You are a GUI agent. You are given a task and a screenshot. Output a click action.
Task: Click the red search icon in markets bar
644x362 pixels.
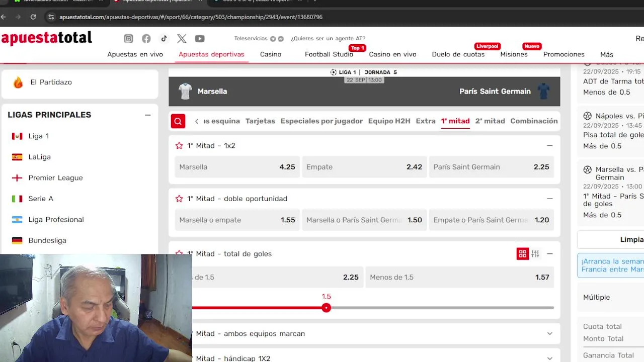(x=178, y=121)
